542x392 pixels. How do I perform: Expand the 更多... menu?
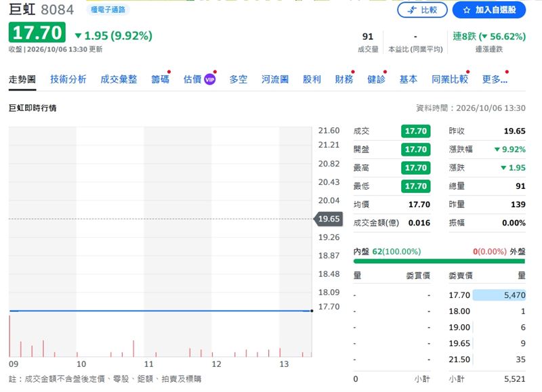pyautogui.click(x=495, y=79)
